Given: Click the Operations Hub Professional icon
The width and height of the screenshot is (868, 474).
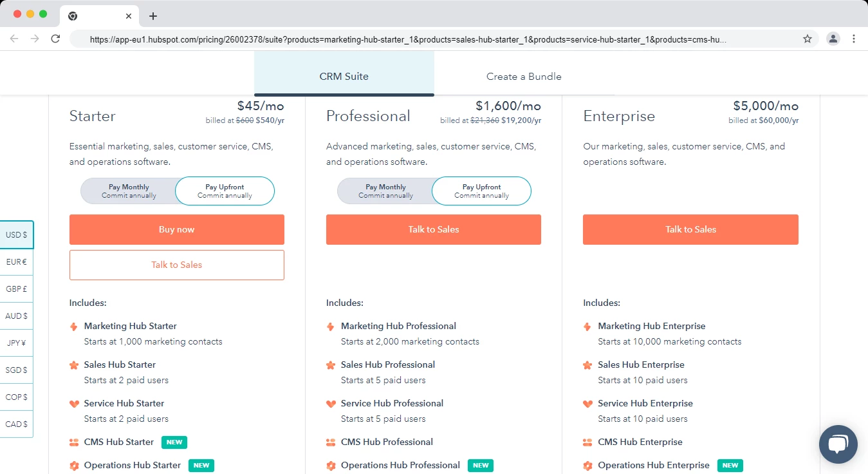Looking at the screenshot, I should point(331,466).
